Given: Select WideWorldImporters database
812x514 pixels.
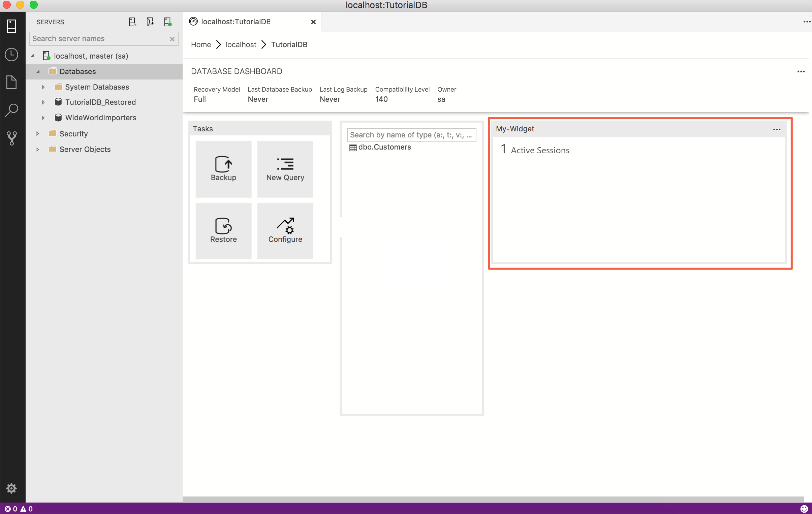Looking at the screenshot, I should pyautogui.click(x=100, y=118).
